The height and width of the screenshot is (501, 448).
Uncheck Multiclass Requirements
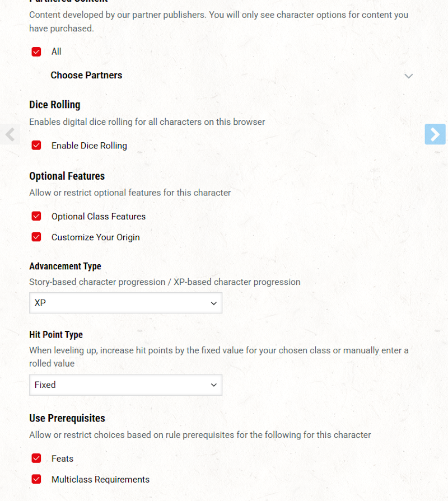coord(36,479)
